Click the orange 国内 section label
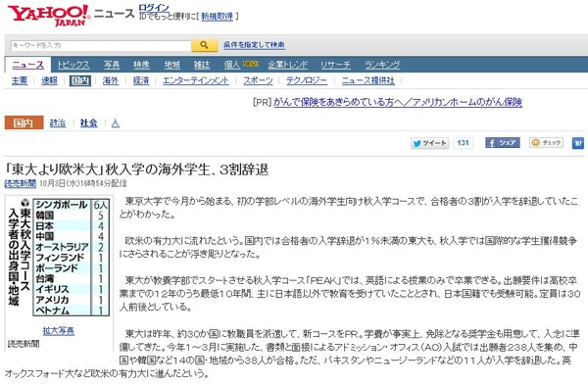Image resolution: width=588 pixels, height=385 pixels. (24, 122)
